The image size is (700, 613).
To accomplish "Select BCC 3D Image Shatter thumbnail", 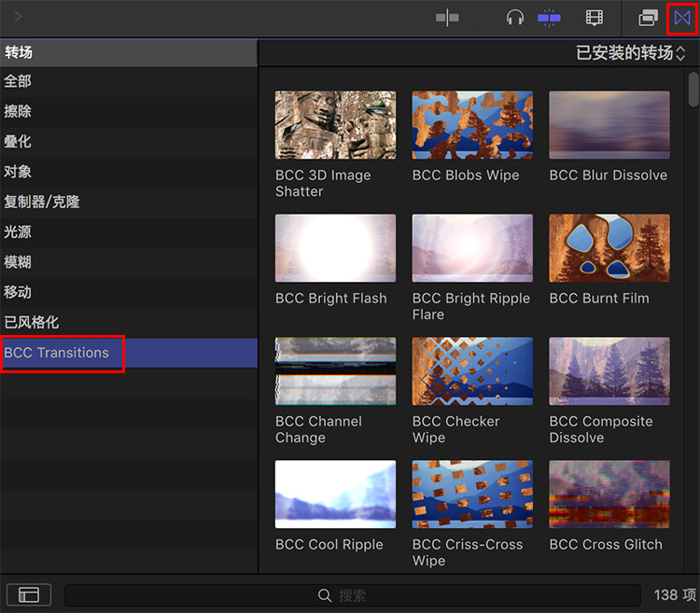I will 335,125.
